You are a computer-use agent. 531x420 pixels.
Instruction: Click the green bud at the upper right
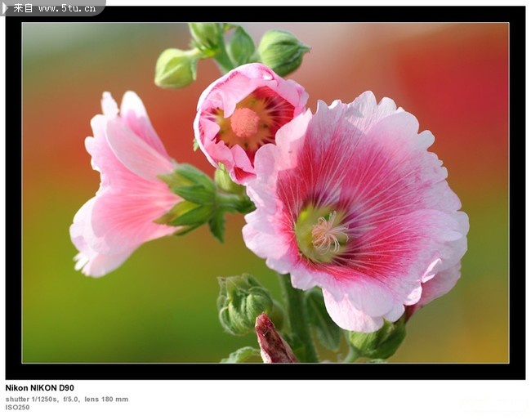point(282,51)
